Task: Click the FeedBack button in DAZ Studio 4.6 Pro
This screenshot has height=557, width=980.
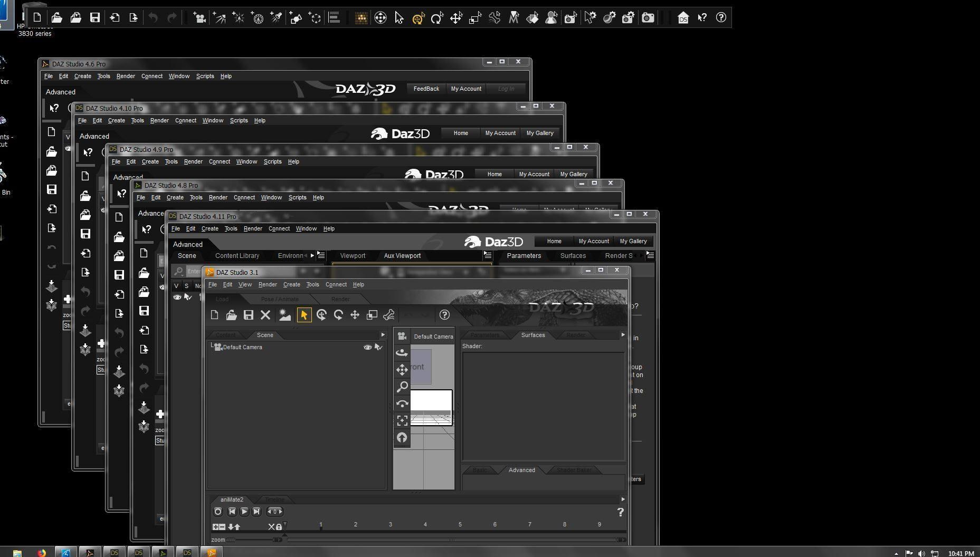Action: click(426, 89)
